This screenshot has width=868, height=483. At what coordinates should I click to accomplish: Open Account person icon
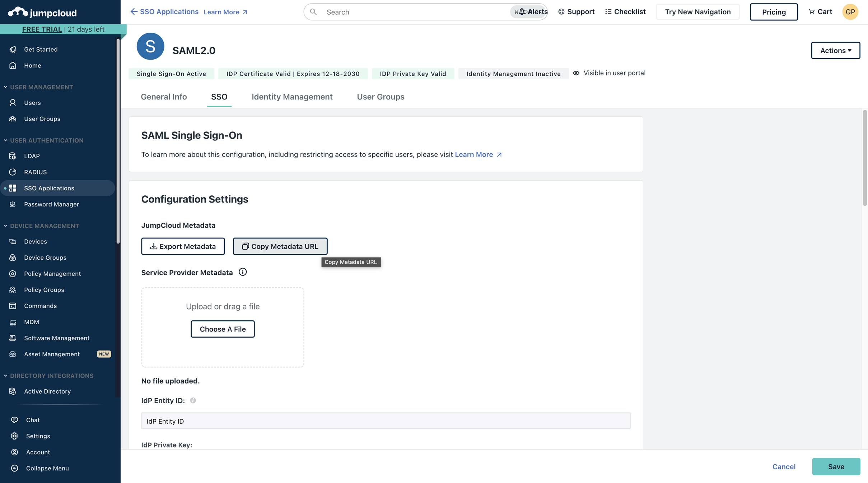[x=15, y=452]
